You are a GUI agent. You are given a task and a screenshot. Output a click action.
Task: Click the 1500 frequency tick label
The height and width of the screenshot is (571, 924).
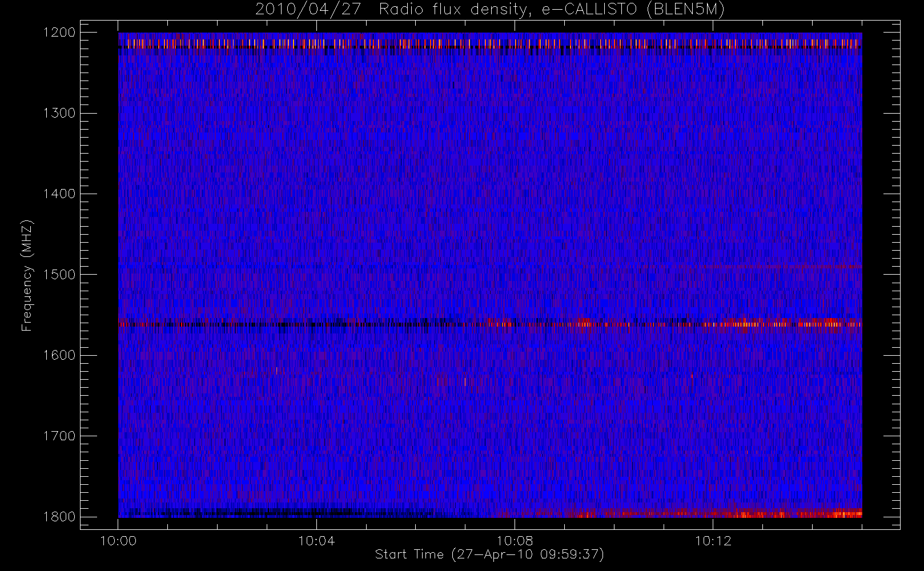(x=59, y=275)
